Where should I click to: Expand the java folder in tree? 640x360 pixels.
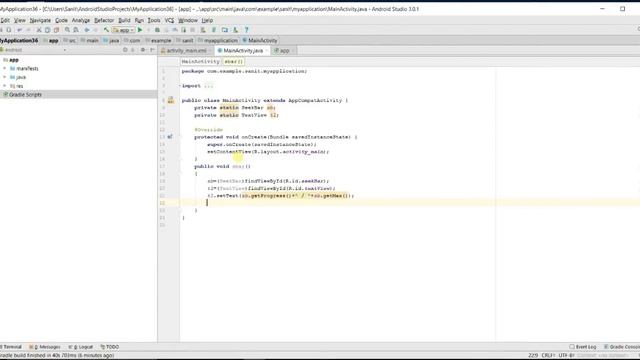pos(4,77)
